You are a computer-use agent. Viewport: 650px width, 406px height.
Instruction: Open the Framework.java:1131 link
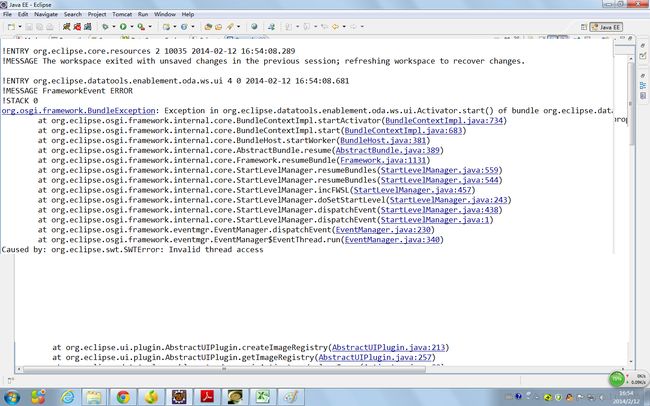383,160
